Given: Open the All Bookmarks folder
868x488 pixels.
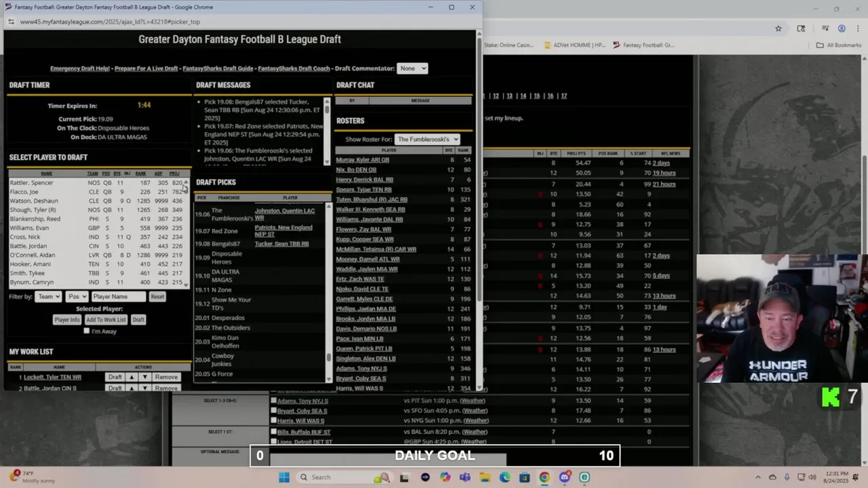Looking at the screenshot, I should pos(839,45).
